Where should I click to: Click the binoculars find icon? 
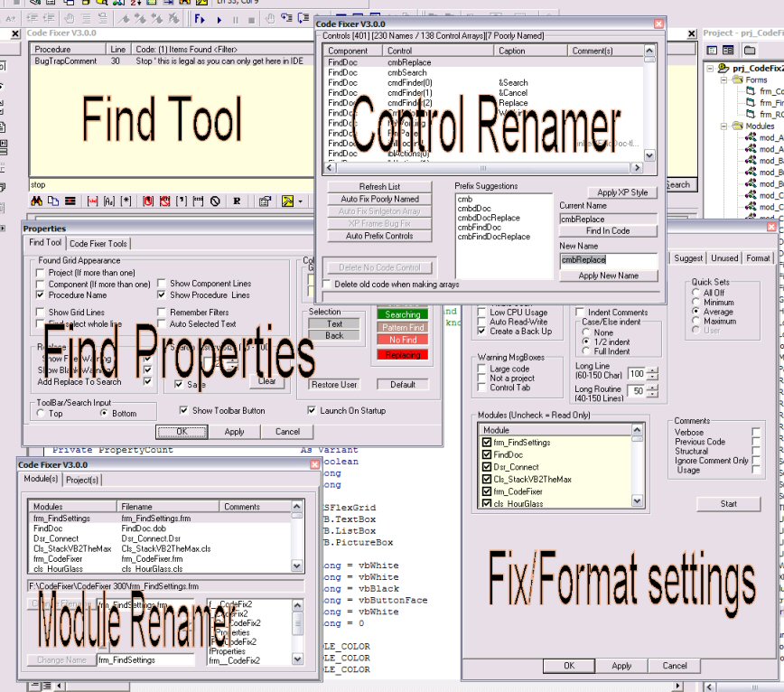[37, 201]
